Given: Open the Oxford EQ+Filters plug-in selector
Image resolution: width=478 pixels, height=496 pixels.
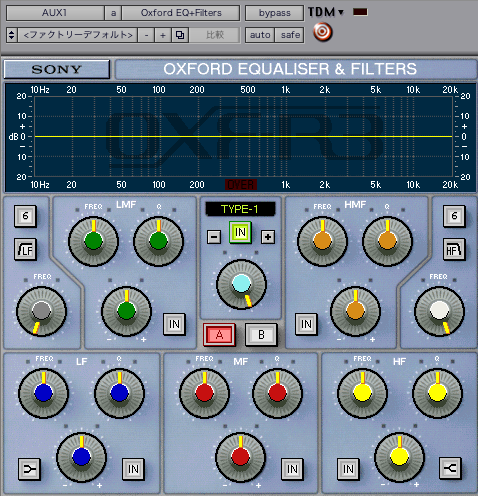Looking at the screenshot, I should [181, 13].
